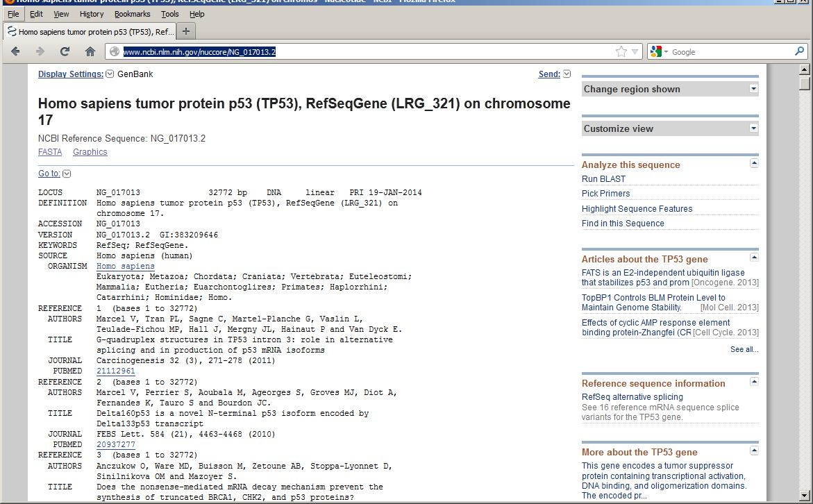Click the NCBI Reference Sequence: NG_017013.2 line
Image resolution: width=813 pixels, height=504 pixels.
point(122,138)
